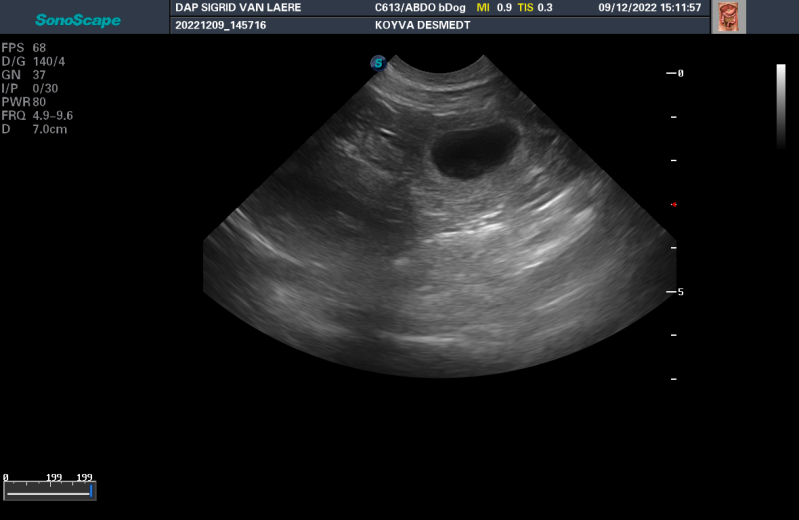Screen dimensions: 799x520
Task: Click the depth scale 0 marker
Action: [675, 73]
